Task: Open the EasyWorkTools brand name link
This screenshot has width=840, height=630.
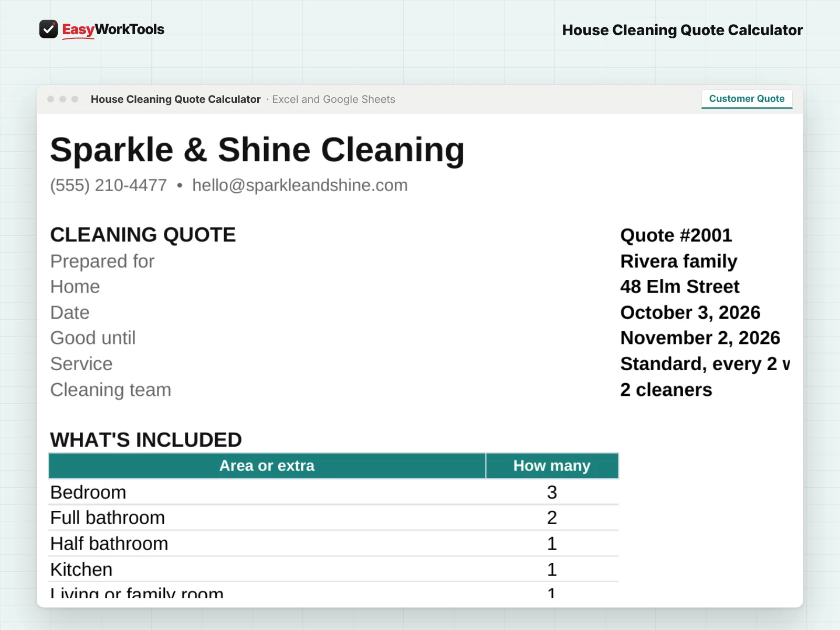Action: [x=113, y=30]
